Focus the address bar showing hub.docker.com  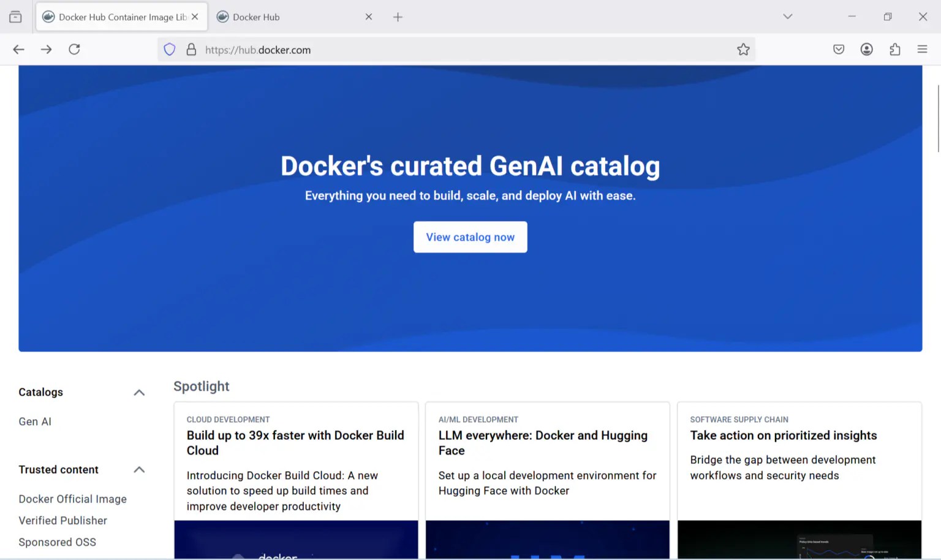coord(456,50)
